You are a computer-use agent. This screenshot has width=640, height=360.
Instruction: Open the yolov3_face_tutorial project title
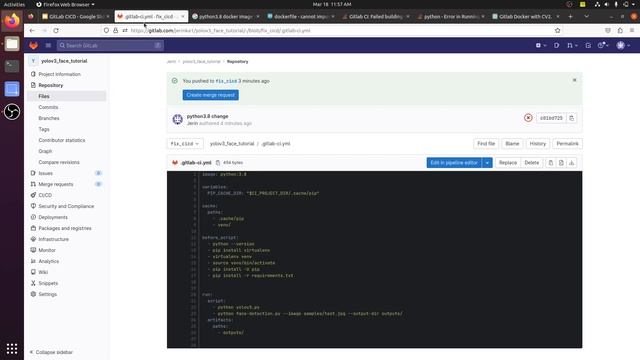coord(64,61)
